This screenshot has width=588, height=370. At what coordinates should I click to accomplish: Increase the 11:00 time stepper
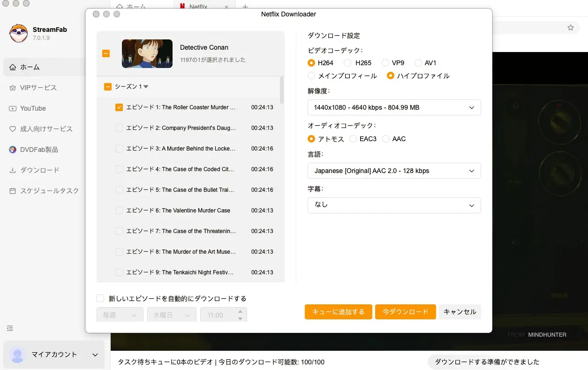(x=240, y=311)
